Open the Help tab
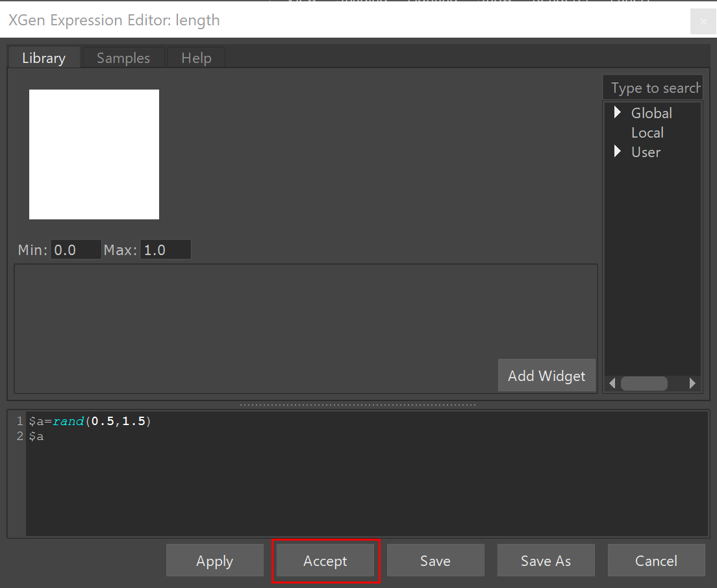Screen dimensions: 717x588 (x=196, y=58)
